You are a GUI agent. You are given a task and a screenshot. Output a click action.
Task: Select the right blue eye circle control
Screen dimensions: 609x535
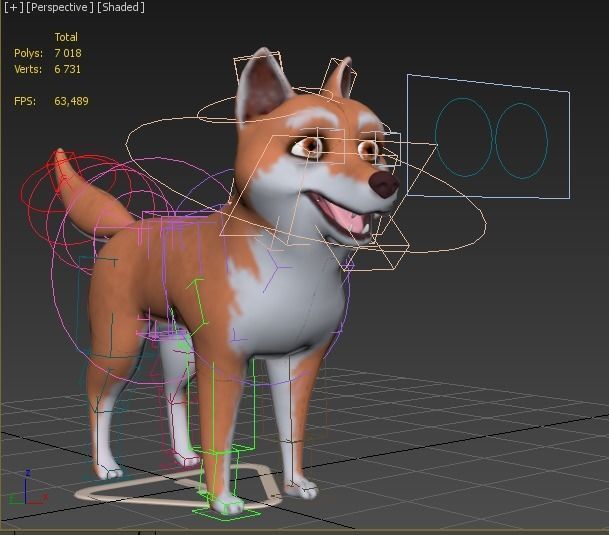coord(522,141)
